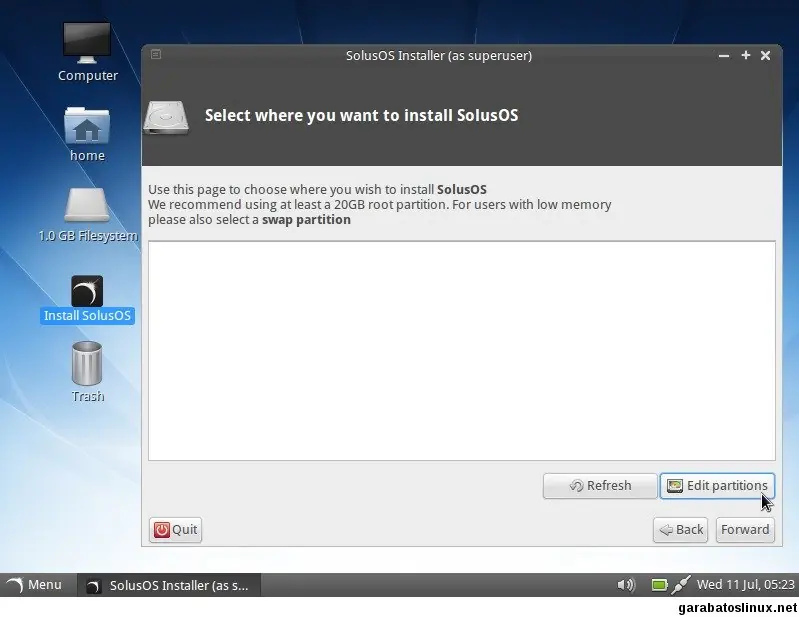The height and width of the screenshot is (617, 799).
Task: Go Back to the previous installer page
Action: (x=681, y=530)
